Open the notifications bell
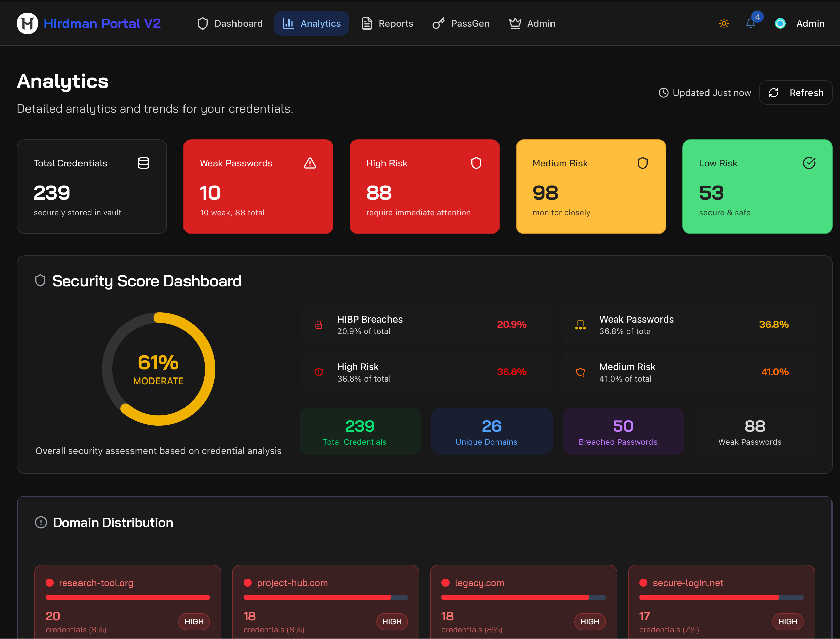This screenshot has height=639, width=840. point(750,23)
